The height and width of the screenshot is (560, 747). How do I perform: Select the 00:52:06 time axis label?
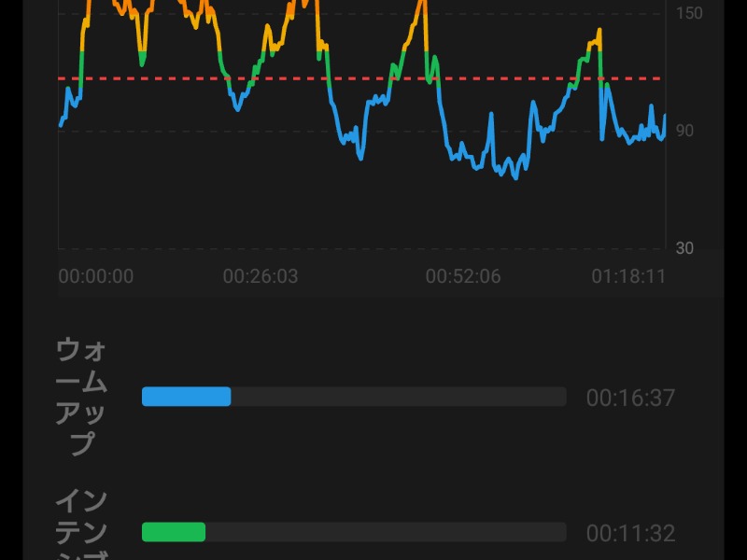click(462, 276)
